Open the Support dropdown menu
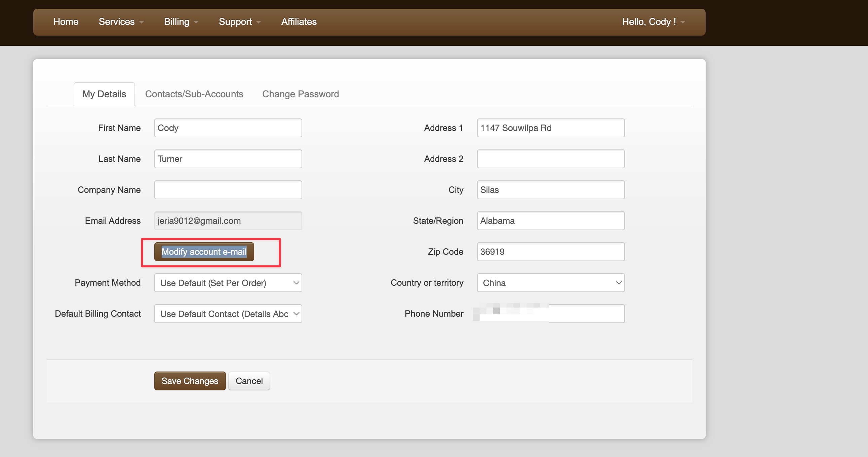 click(x=239, y=22)
